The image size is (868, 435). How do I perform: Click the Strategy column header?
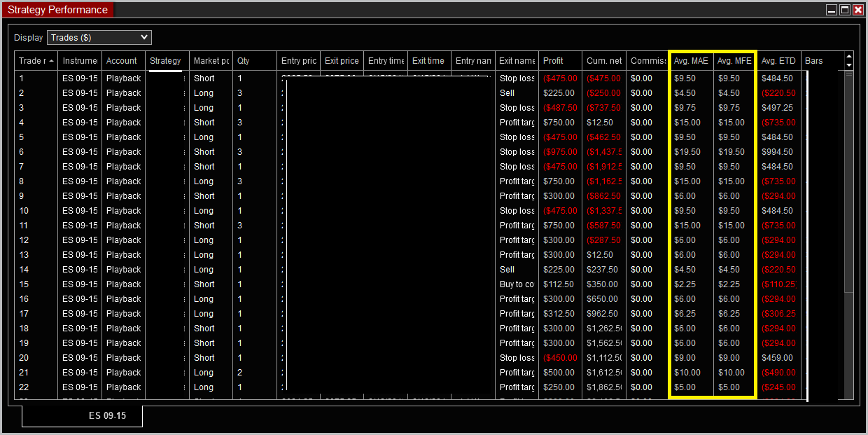point(167,61)
